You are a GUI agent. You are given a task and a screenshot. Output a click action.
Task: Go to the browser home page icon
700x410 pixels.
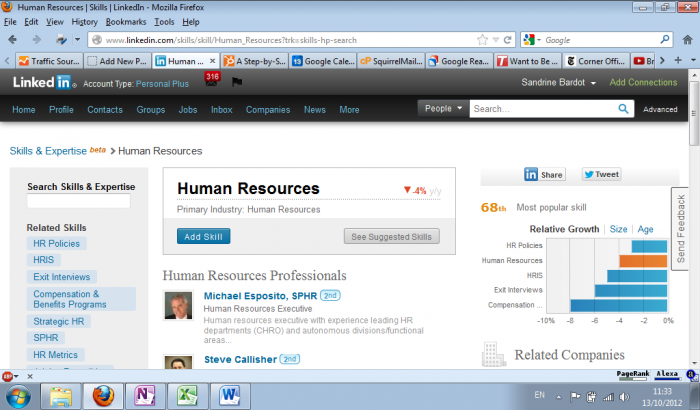[x=688, y=40]
